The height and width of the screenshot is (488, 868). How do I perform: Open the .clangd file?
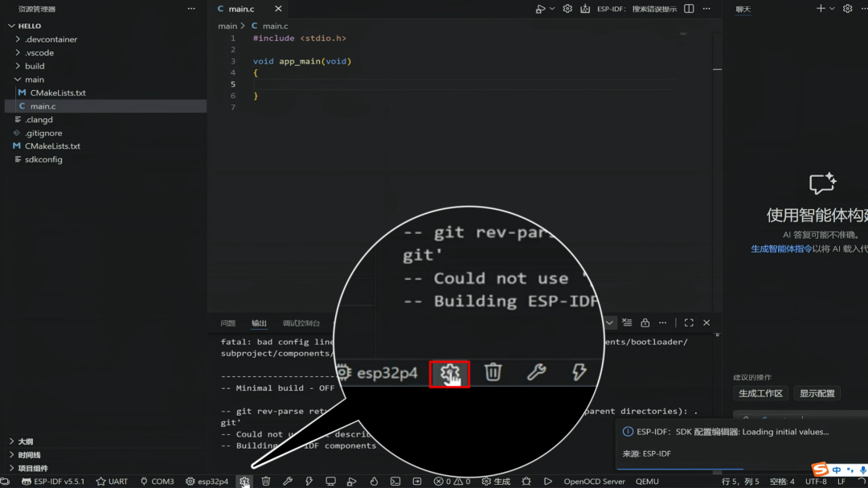39,120
